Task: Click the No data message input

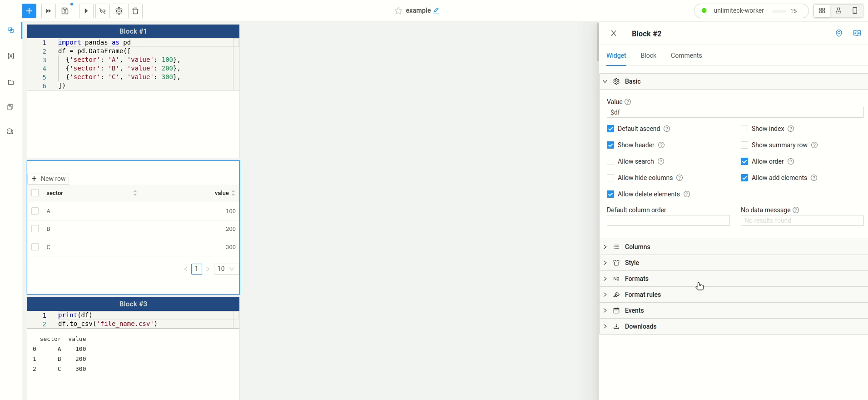Action: (802, 220)
